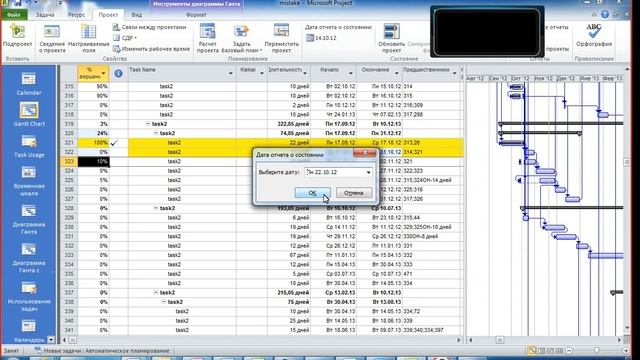This screenshot has height=360, width=640.
Task: Open the Ресурс ribbon tab
Action: [x=76, y=15]
